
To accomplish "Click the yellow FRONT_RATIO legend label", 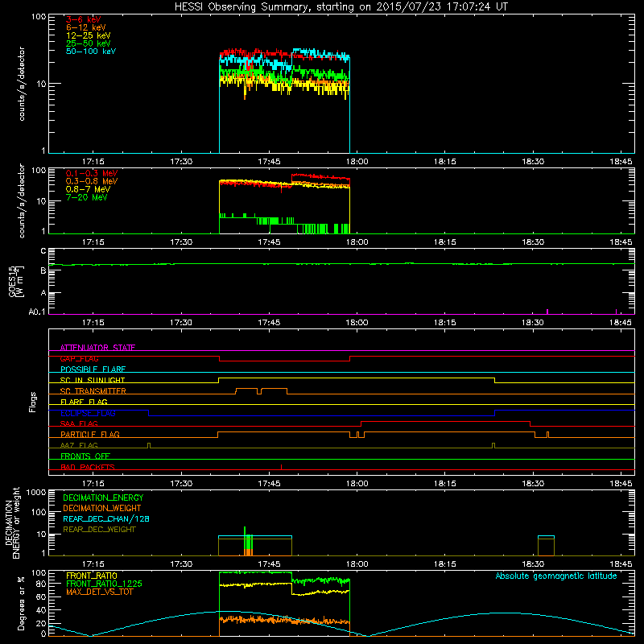I will [x=92, y=576].
